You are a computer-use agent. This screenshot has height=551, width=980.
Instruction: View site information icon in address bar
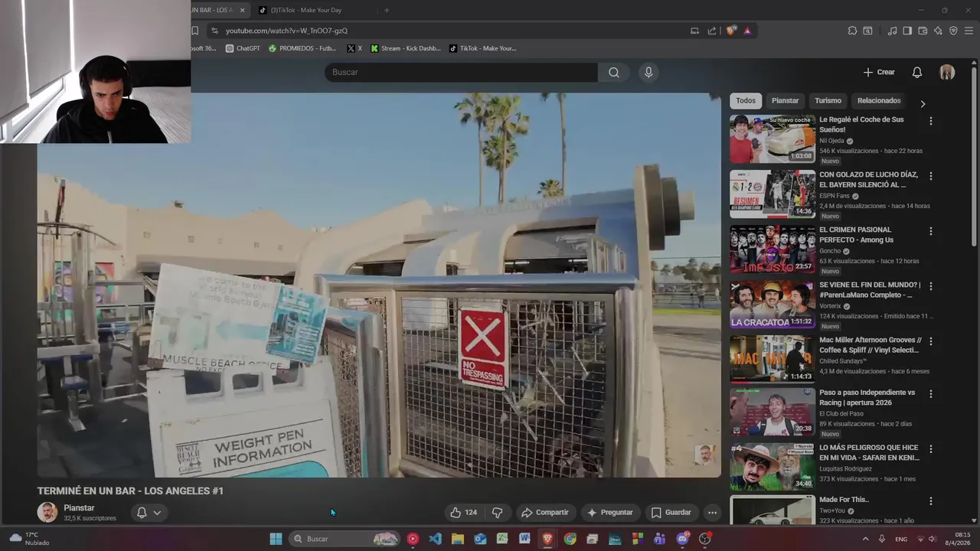[214, 31]
